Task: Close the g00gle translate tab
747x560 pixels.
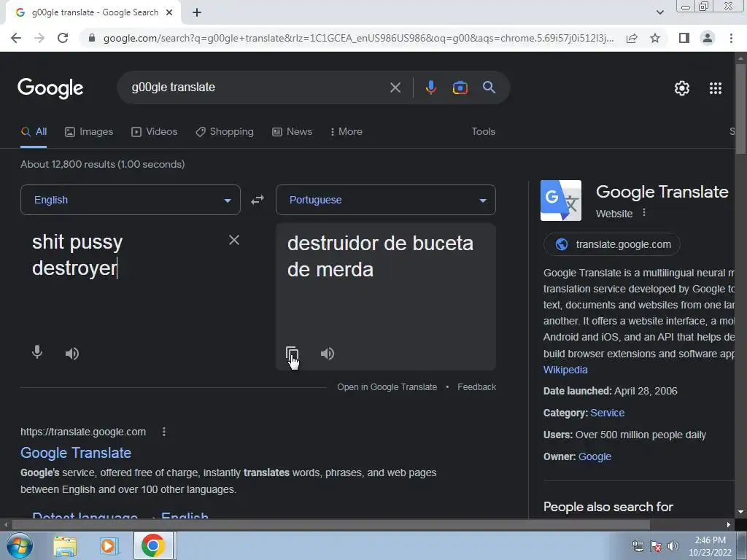Action: point(169,12)
